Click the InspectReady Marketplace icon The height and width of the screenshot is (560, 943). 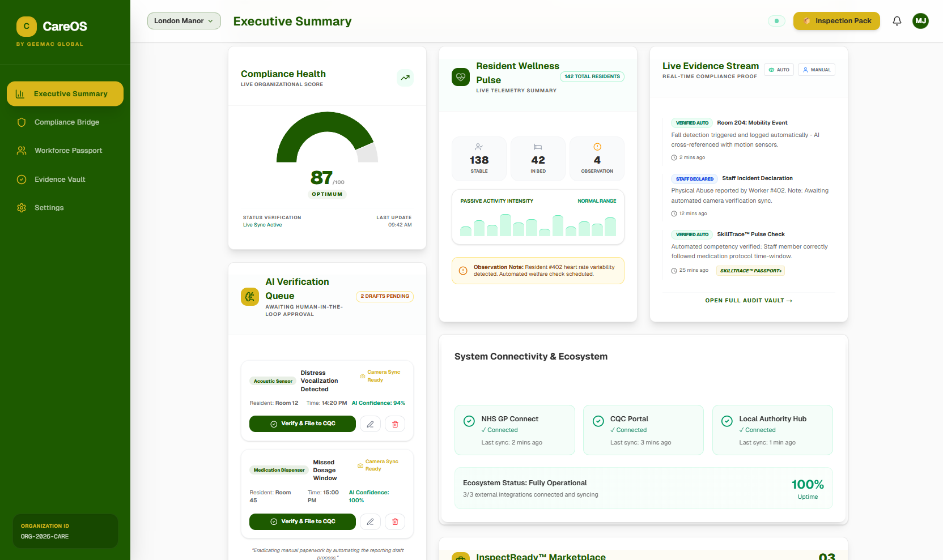(x=461, y=556)
